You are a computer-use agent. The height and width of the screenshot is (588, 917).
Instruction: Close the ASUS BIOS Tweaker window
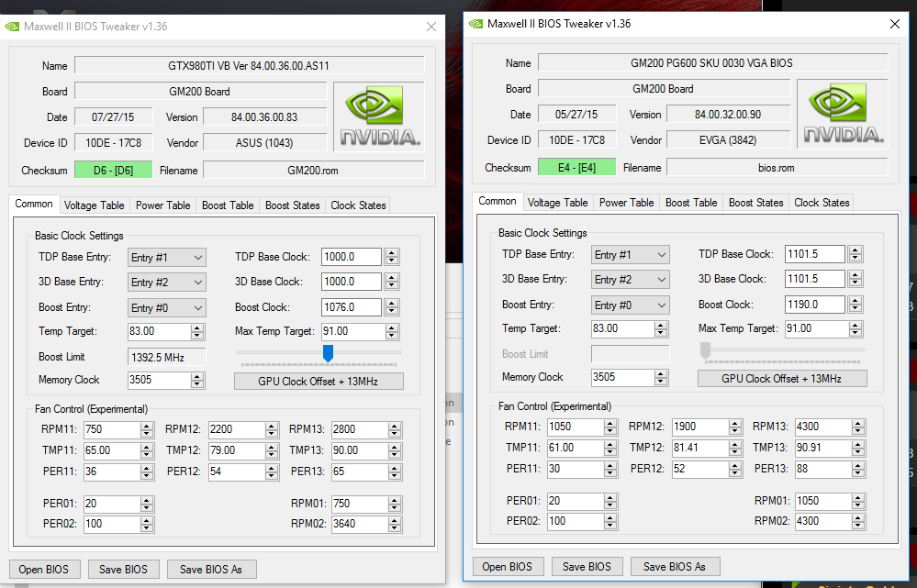(431, 27)
